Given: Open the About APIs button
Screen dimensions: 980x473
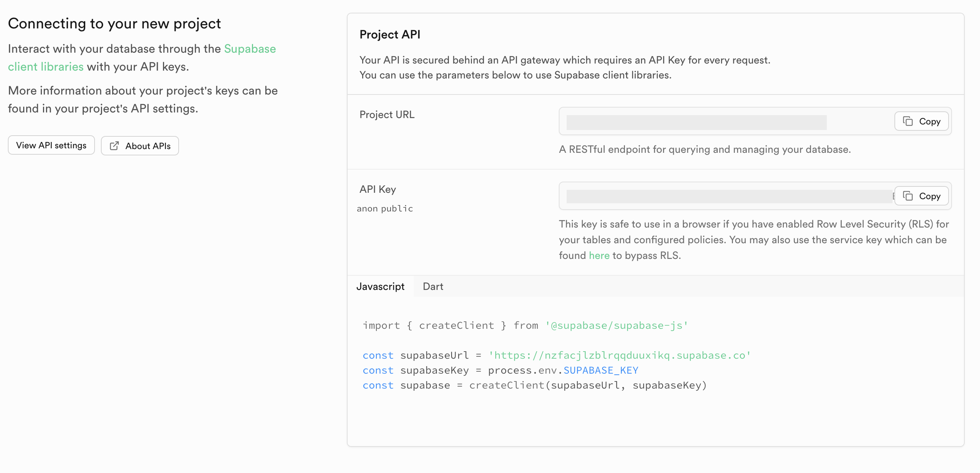Looking at the screenshot, I should point(140,146).
